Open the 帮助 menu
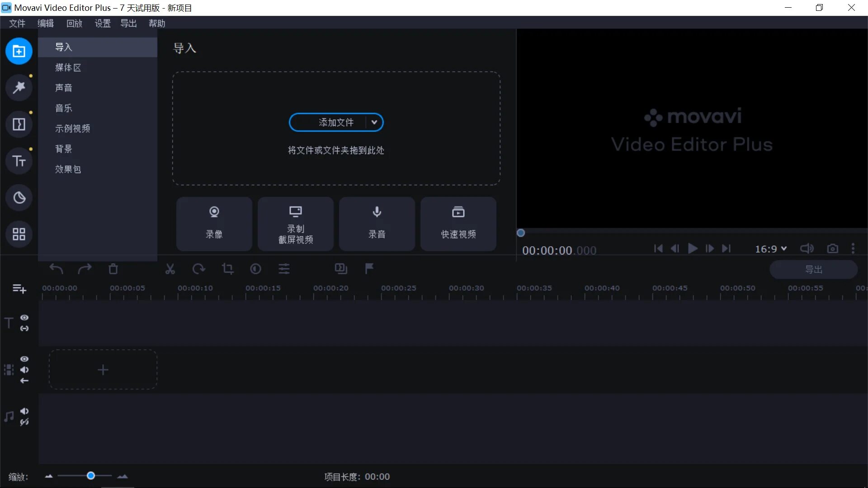Viewport: 868px width, 488px height. coord(157,23)
